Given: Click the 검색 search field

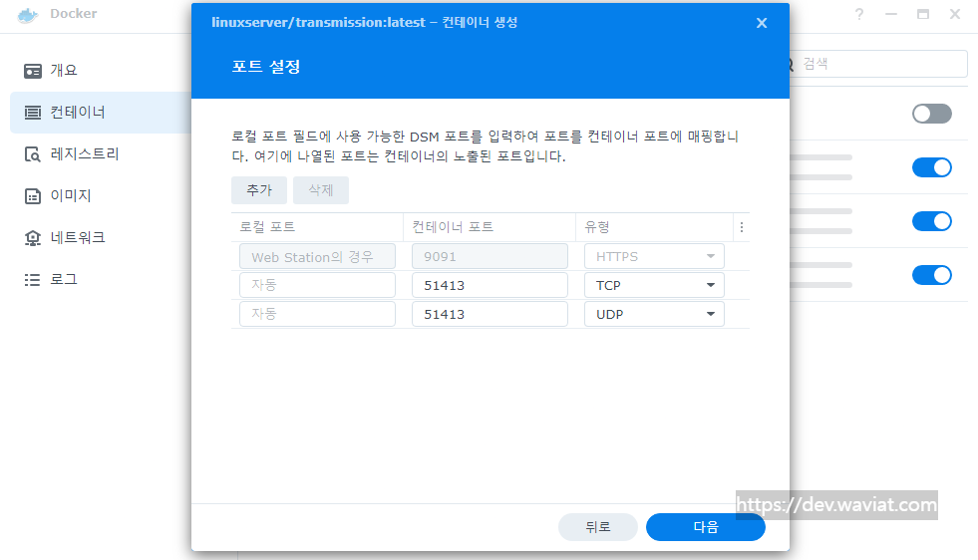Looking at the screenshot, I should (x=879, y=64).
